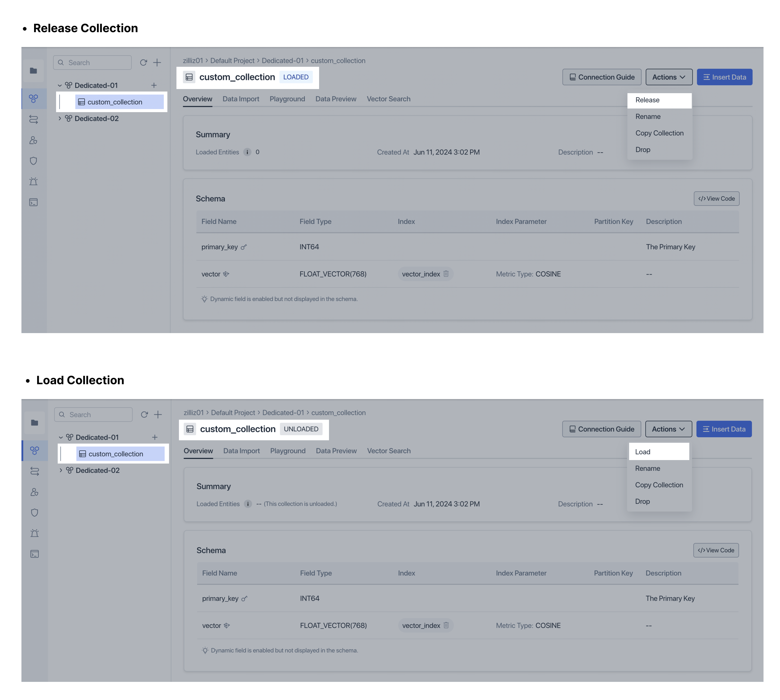Click the Search input field
Screen dimensions: 780x700
(x=93, y=62)
